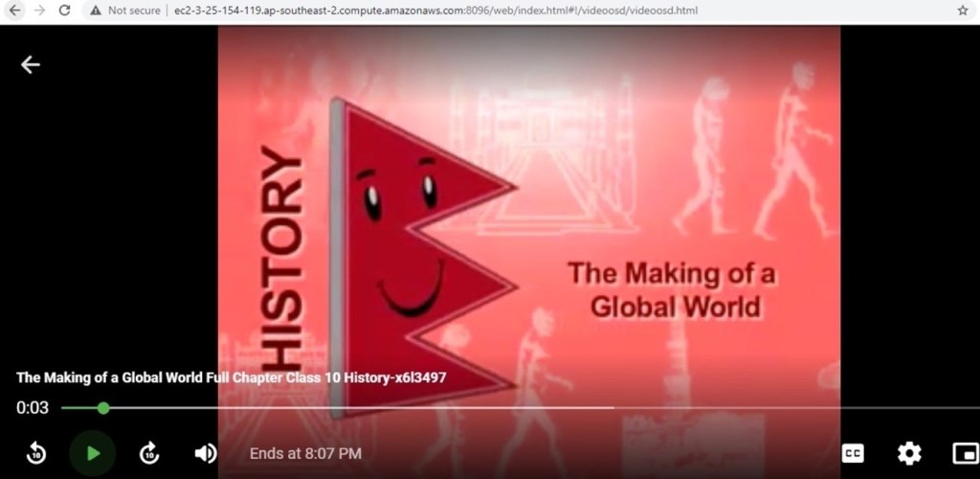Rewind the video 10 seconds

tap(35, 453)
